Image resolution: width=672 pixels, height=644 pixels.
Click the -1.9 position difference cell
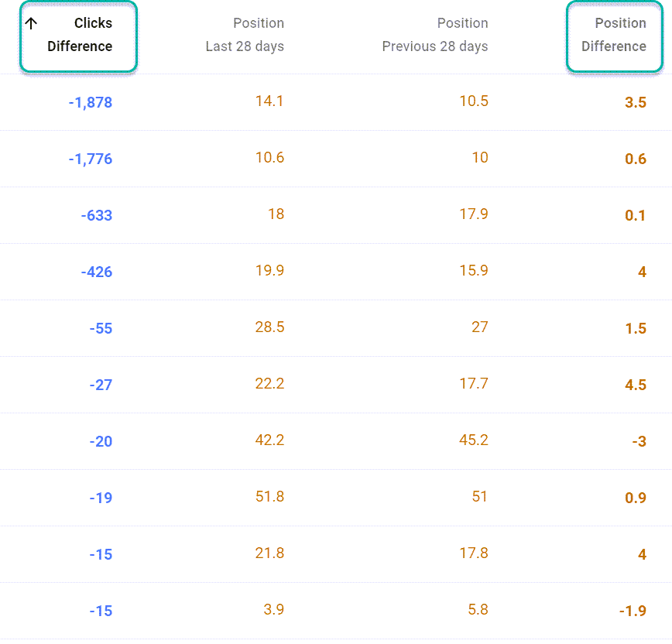pos(633,611)
